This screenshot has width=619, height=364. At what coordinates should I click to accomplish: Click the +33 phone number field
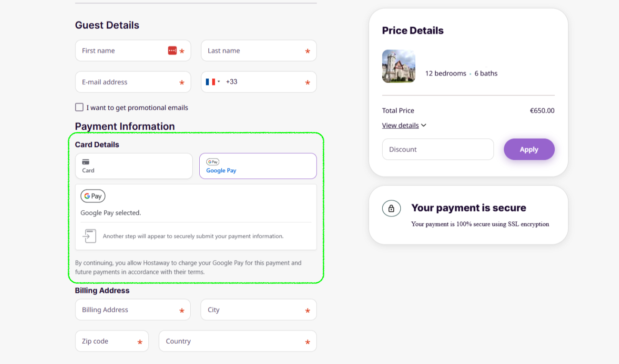(x=259, y=82)
